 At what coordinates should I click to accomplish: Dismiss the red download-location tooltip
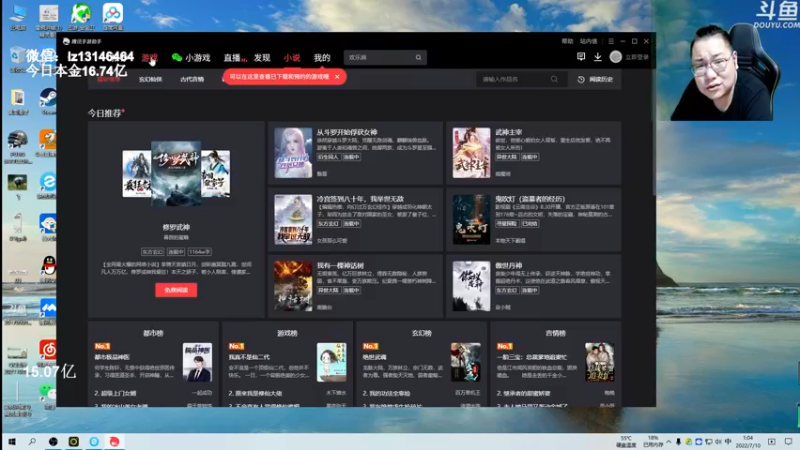point(337,77)
